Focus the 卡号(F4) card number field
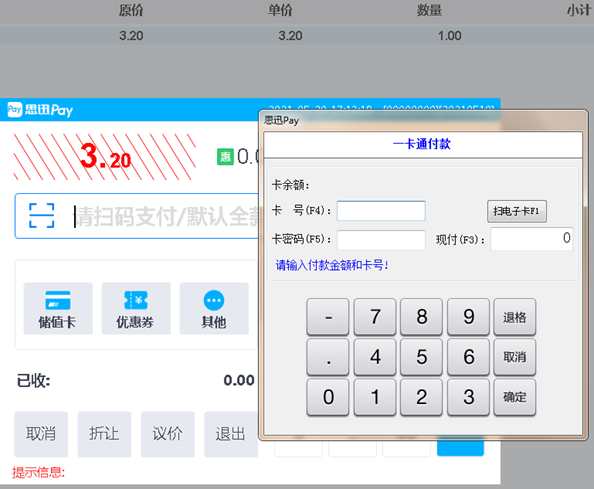The image size is (594, 489). coord(381,211)
